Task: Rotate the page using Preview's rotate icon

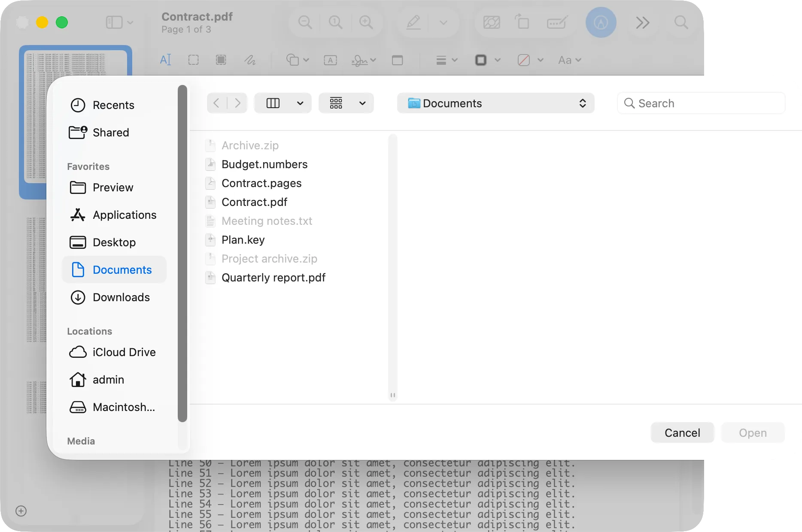Action: [522, 22]
